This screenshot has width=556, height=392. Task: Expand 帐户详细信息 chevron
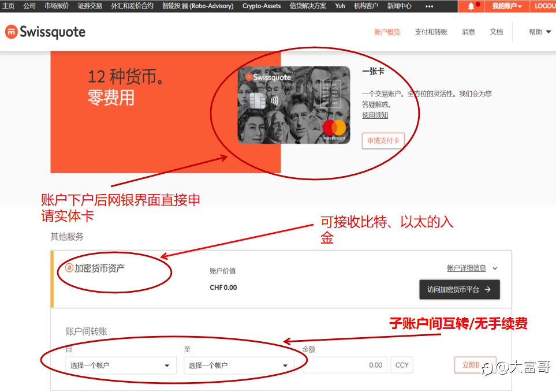tap(495, 268)
